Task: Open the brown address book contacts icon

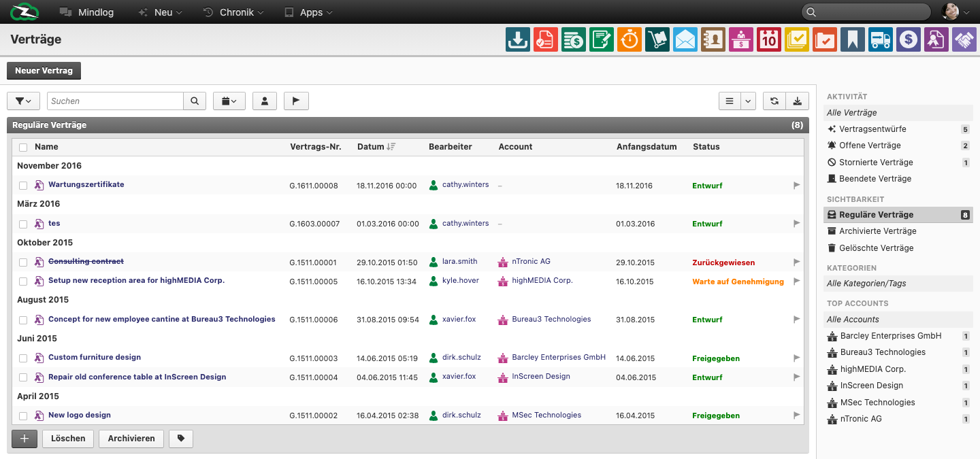Action: coord(713,39)
